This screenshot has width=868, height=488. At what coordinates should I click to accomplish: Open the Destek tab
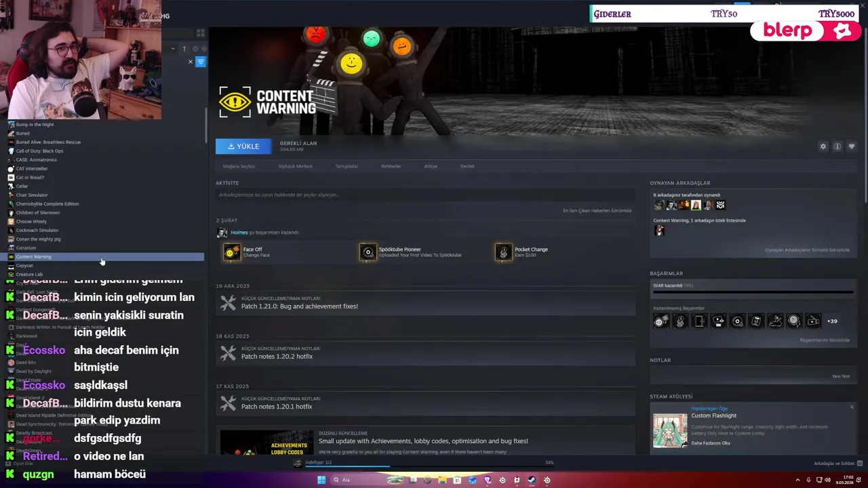tap(467, 166)
